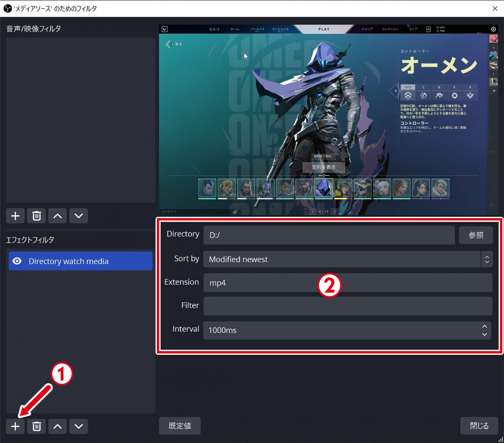Click the Sort by spinner arrows

pyautogui.click(x=487, y=259)
